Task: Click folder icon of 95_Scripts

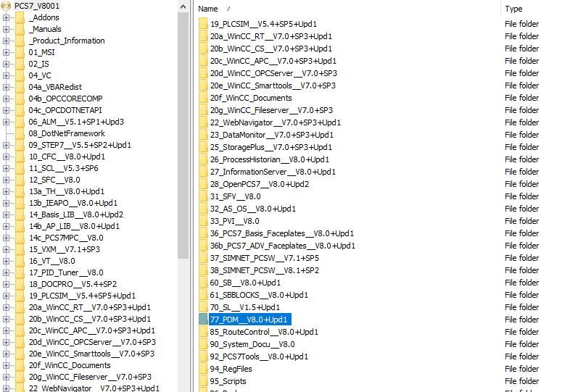Action: click(203, 381)
